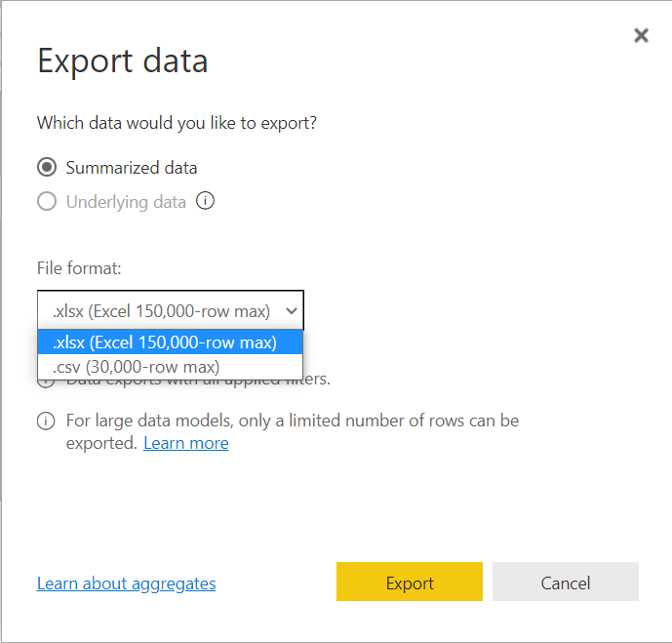
Task: Click info icon next to large data models note
Action: (46, 421)
